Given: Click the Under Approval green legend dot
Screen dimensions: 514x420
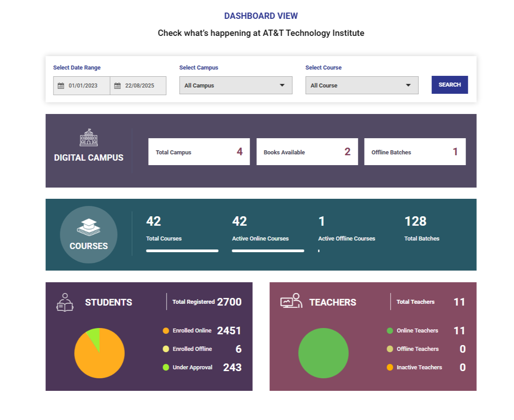Looking at the screenshot, I should (x=166, y=367).
